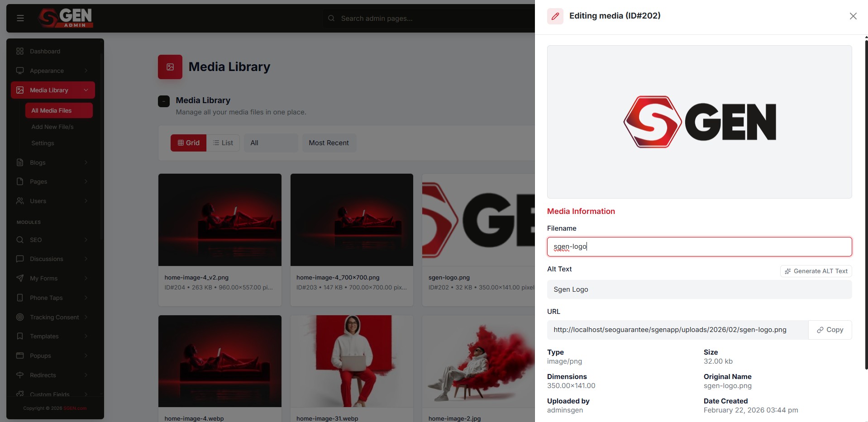Screen dimensions: 868x422
Task: Collapse the Media Library sidebar chevron
Action: pyautogui.click(x=86, y=90)
